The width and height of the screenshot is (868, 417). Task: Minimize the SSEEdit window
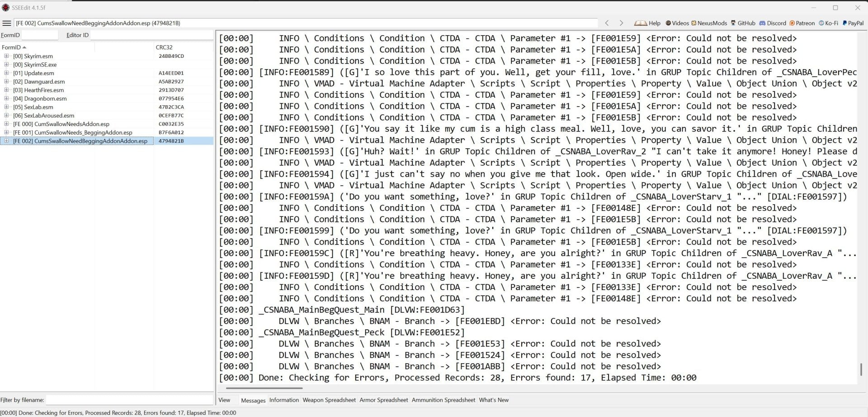click(814, 8)
